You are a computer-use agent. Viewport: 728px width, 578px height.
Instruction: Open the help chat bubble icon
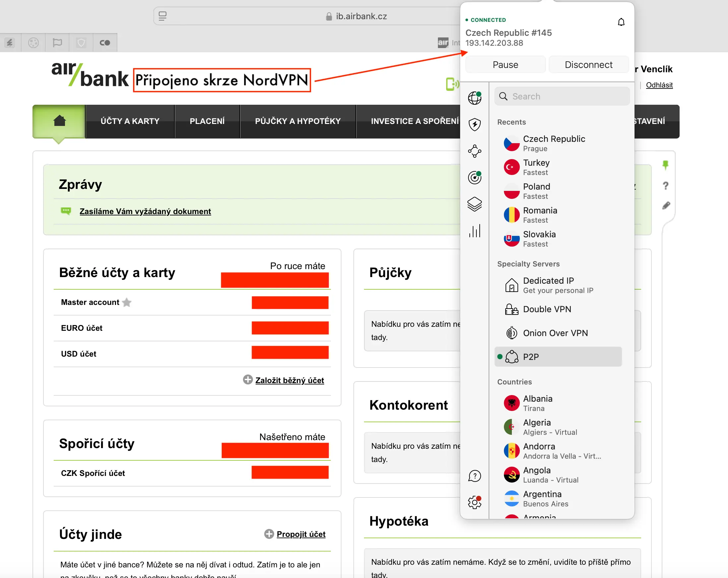tap(474, 476)
